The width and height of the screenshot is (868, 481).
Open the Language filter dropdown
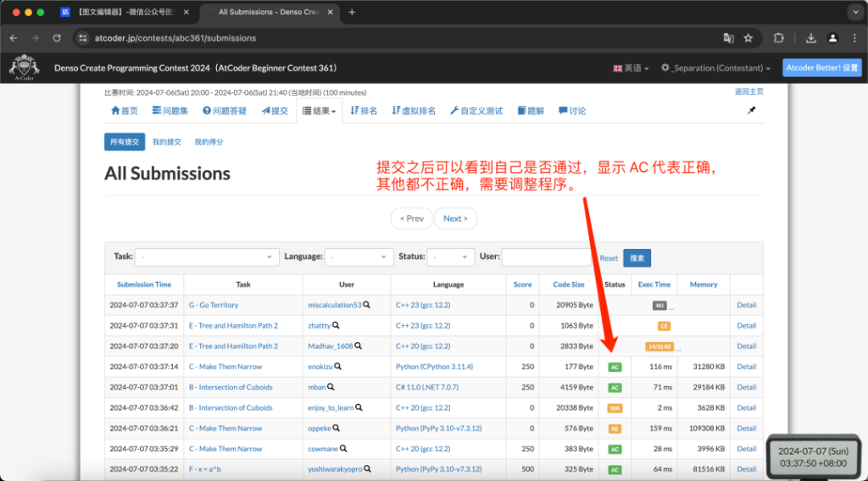point(359,257)
